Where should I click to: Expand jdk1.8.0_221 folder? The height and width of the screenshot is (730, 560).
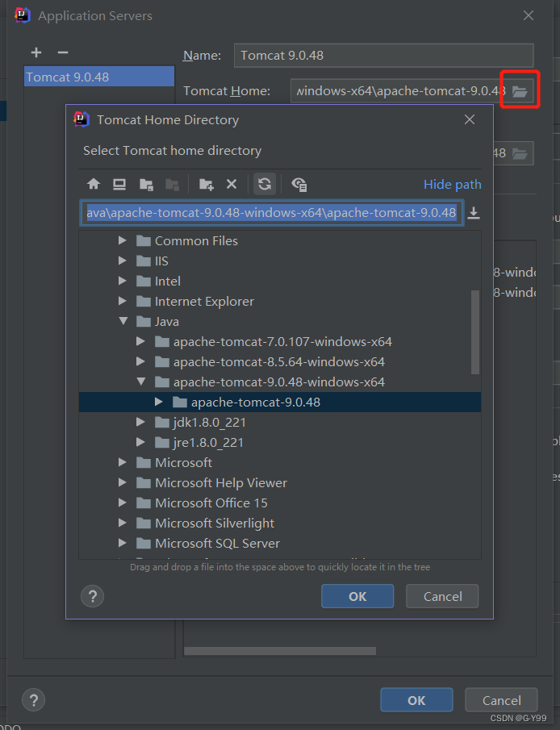[140, 422]
